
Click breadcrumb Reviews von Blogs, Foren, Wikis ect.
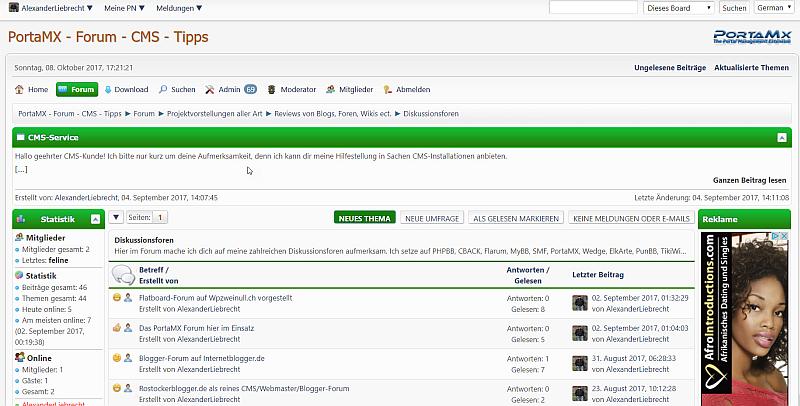click(333, 114)
